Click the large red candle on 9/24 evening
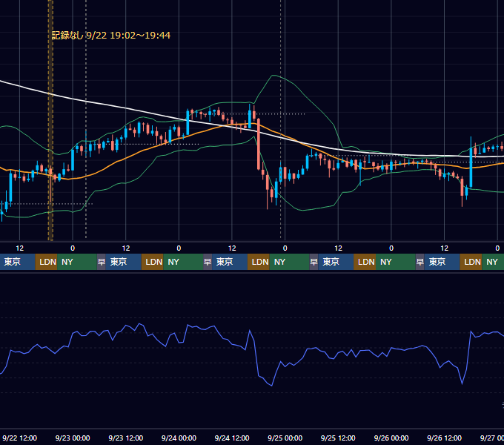Image resolution: width=504 pixels, height=445 pixels. pos(259,144)
